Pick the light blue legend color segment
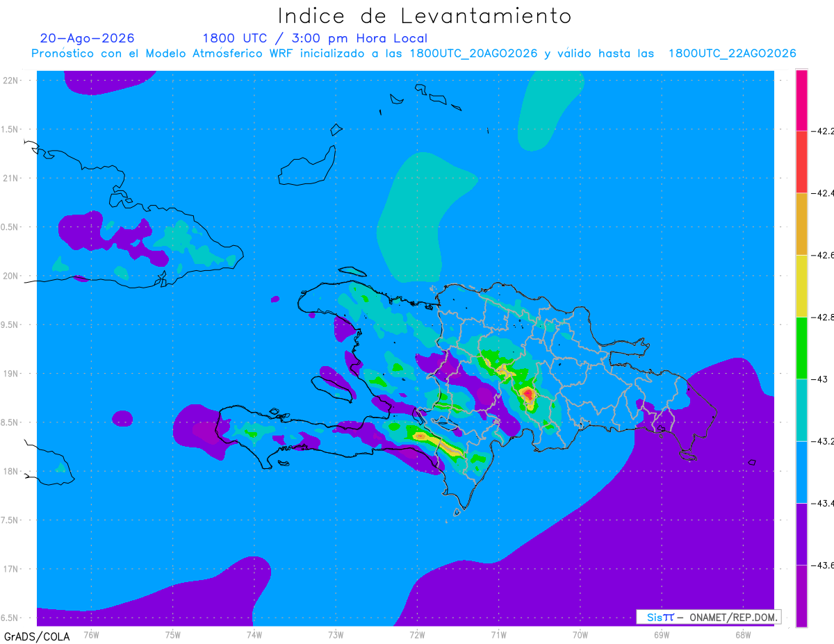The width and height of the screenshot is (834, 644). 801,472
